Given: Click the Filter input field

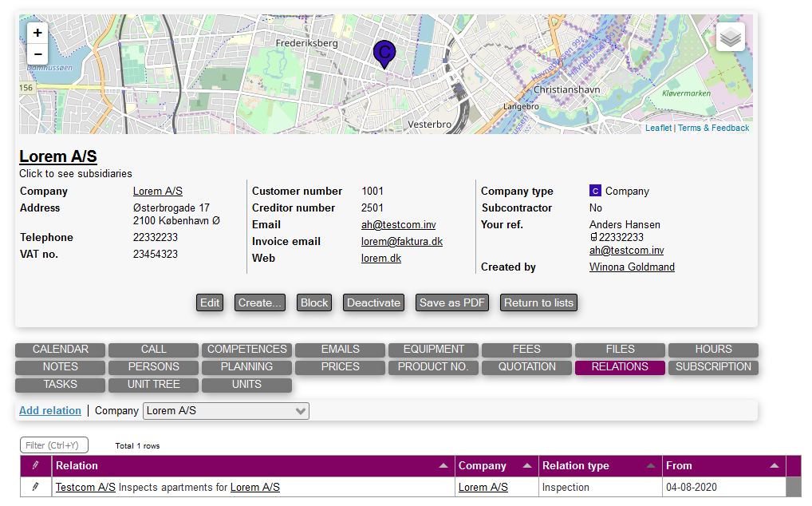Looking at the screenshot, I should (54, 445).
